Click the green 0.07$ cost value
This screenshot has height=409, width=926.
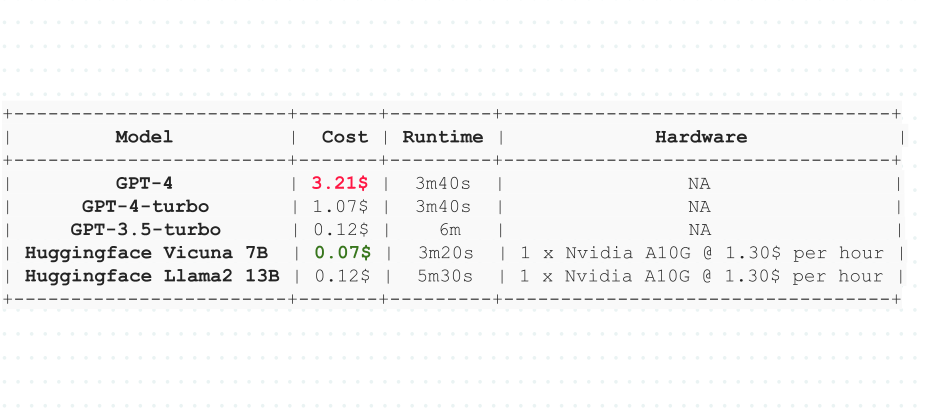pyautogui.click(x=342, y=252)
